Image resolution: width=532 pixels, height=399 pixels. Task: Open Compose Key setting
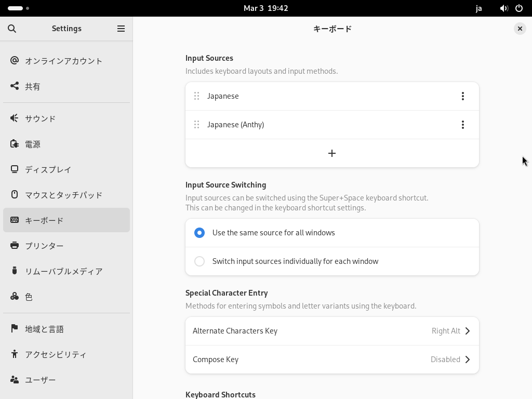point(332,360)
